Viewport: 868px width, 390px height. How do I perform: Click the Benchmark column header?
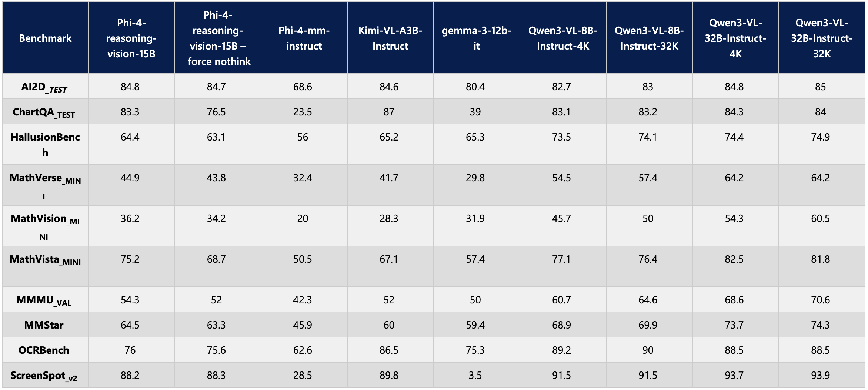tap(45, 38)
